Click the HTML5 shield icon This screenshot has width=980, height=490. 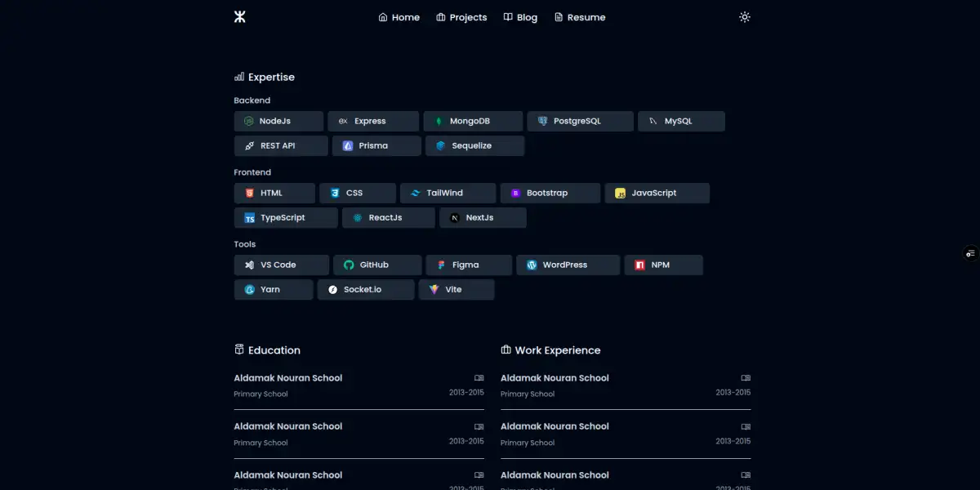coord(249,194)
